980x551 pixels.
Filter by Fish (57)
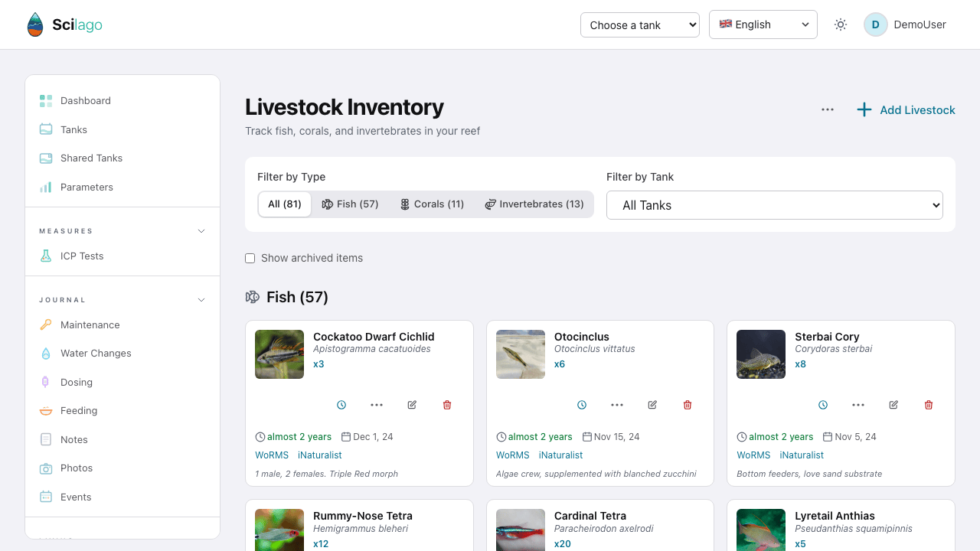[350, 204]
